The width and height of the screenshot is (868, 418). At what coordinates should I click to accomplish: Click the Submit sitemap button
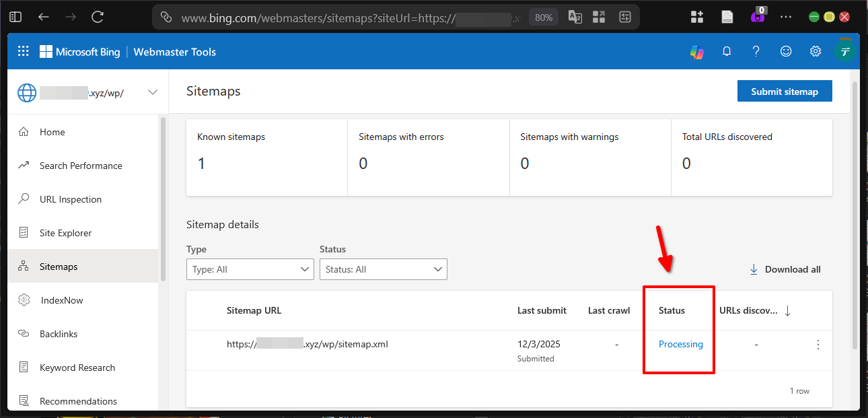click(785, 90)
